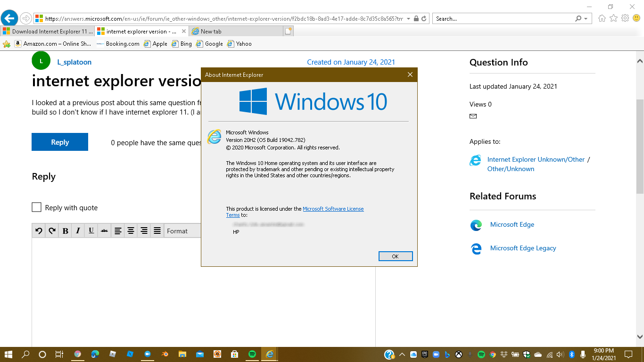Click the page vertical scrollbar thumb
Image resolution: width=644 pixels, height=362 pixels.
pyautogui.click(x=640, y=146)
